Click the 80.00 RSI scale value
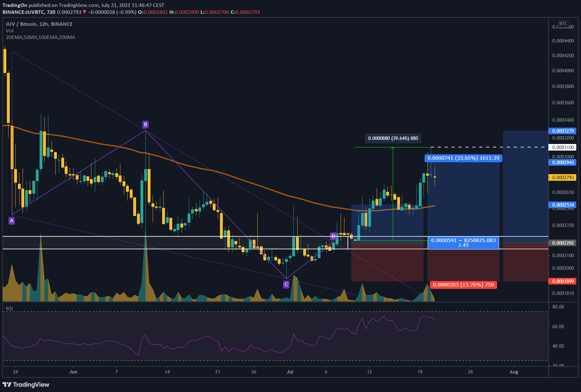 558,306
